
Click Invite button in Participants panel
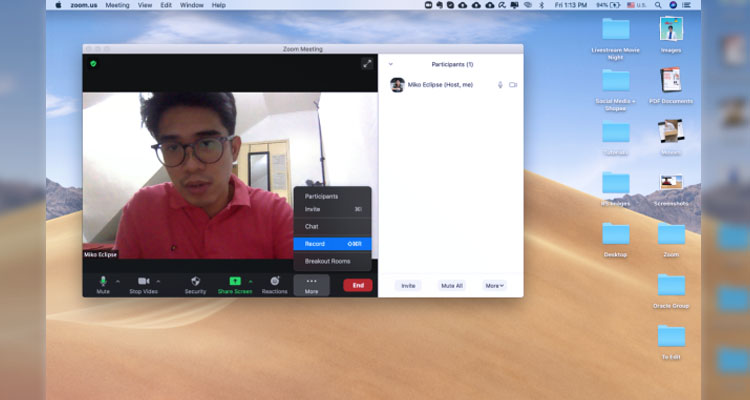point(408,286)
